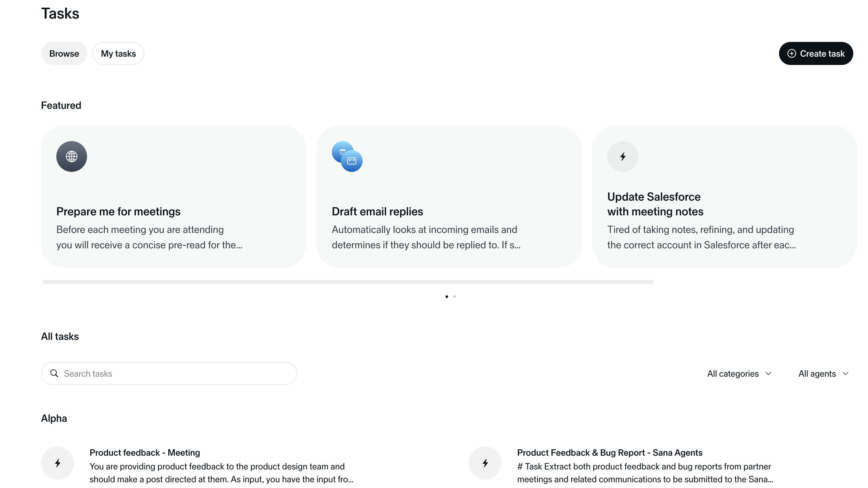868x488 pixels.
Task: Expand the All categories dropdown
Action: tap(739, 373)
